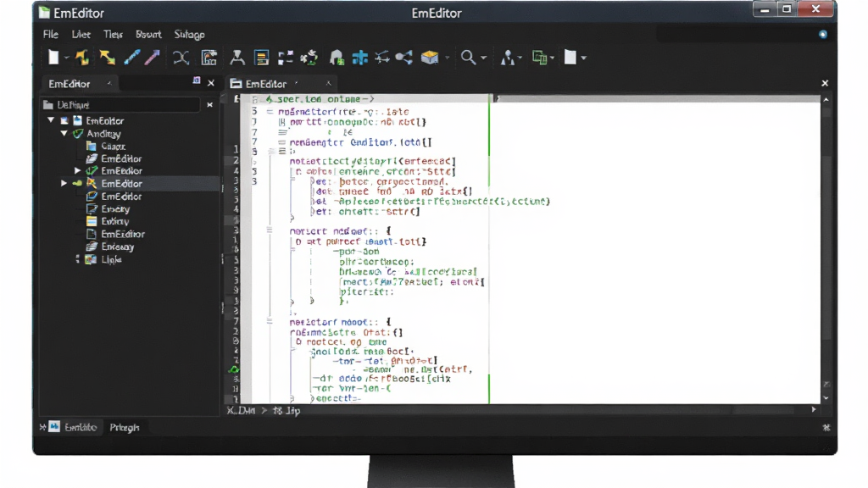Click the blue circle icon at the top right
Image resolution: width=868 pixels, height=488 pixels.
click(x=822, y=34)
